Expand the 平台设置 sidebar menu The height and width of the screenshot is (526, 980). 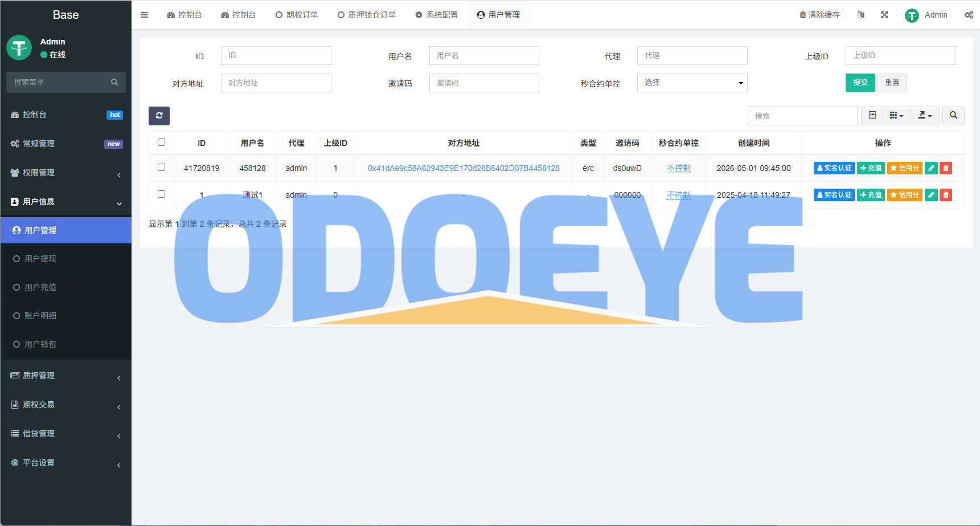[65, 463]
